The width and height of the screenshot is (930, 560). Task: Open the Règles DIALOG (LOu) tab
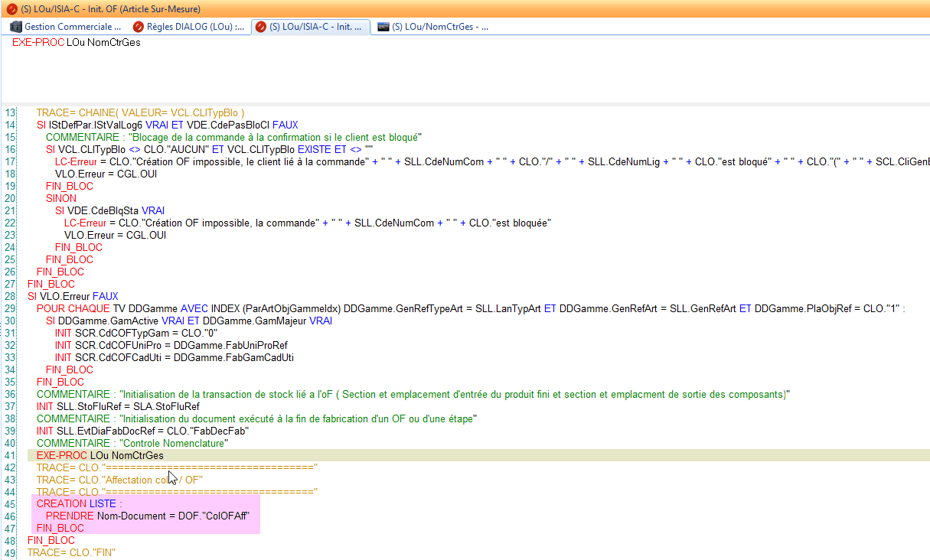click(x=191, y=26)
